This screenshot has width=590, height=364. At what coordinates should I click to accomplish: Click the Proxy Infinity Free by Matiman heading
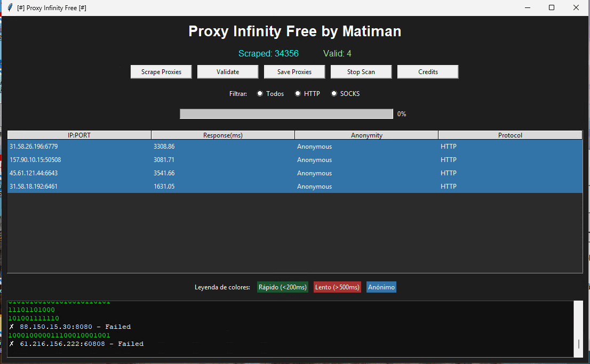click(294, 31)
